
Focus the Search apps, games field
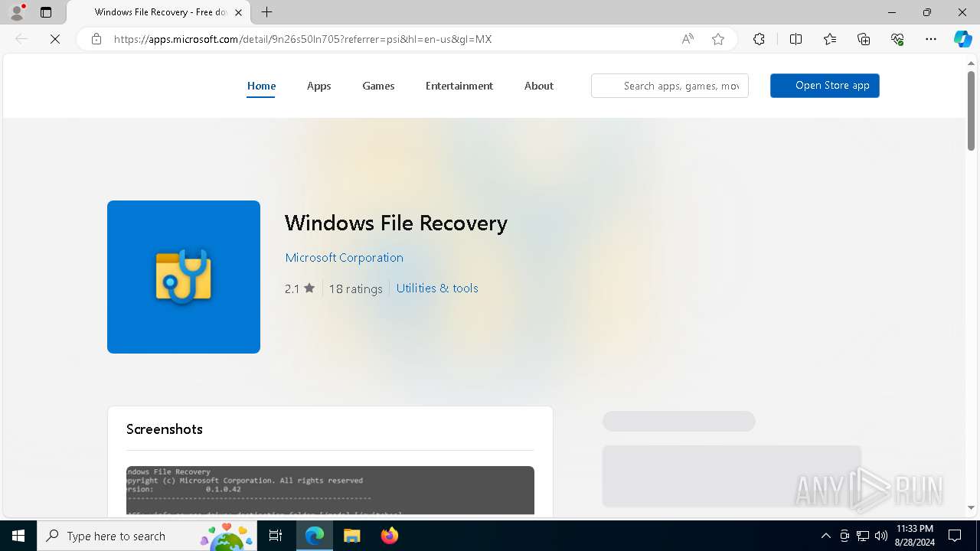[670, 86]
